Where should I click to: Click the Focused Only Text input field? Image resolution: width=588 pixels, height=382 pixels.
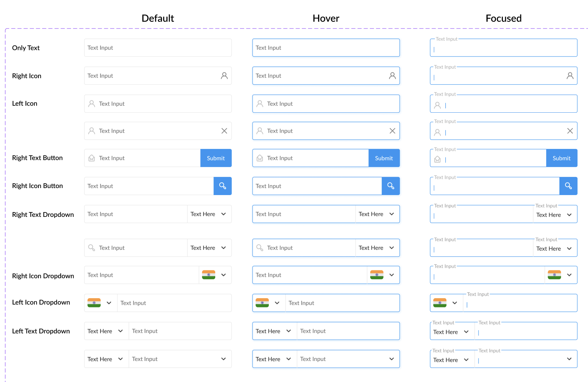tap(504, 48)
